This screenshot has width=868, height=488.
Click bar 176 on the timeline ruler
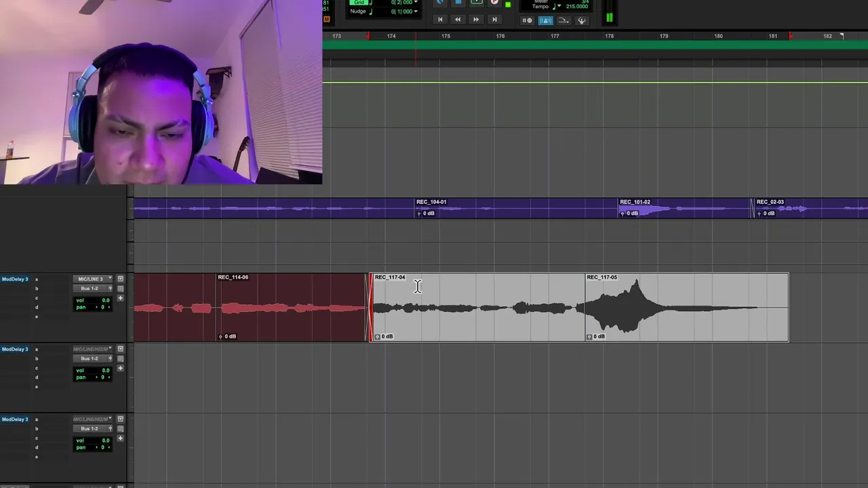point(500,36)
